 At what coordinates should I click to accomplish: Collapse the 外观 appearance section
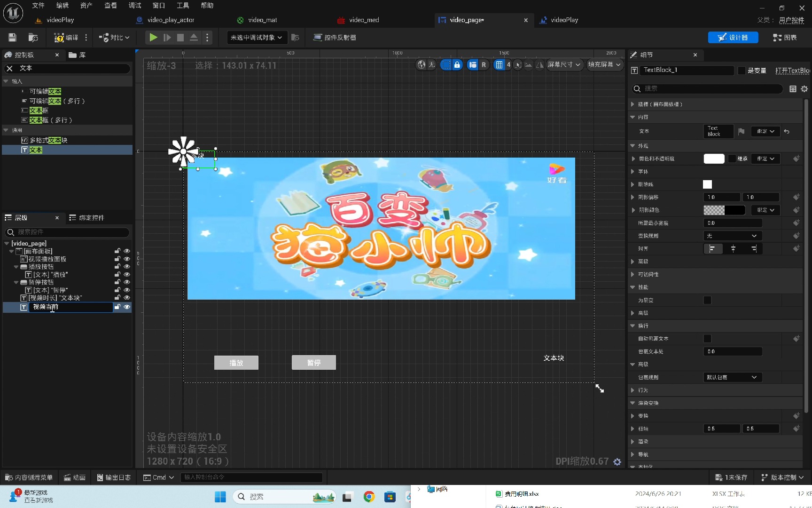632,146
